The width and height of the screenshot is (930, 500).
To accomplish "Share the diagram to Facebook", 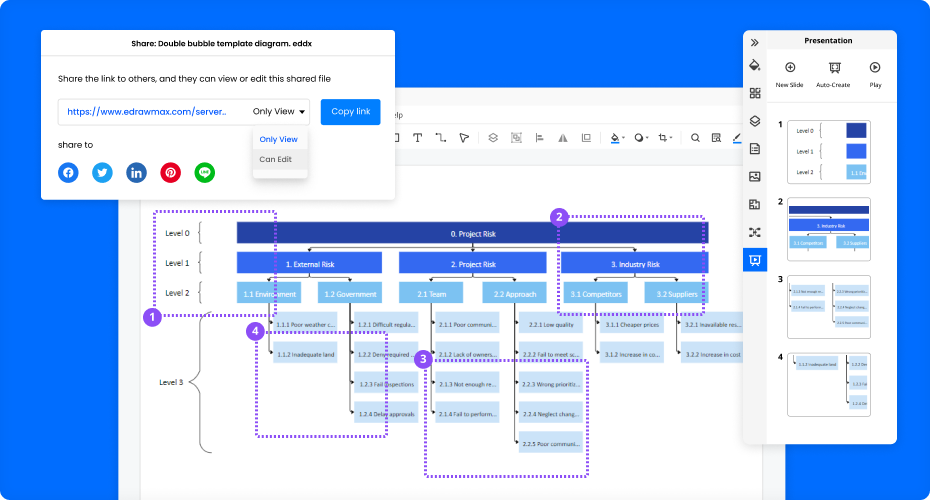I will point(68,172).
